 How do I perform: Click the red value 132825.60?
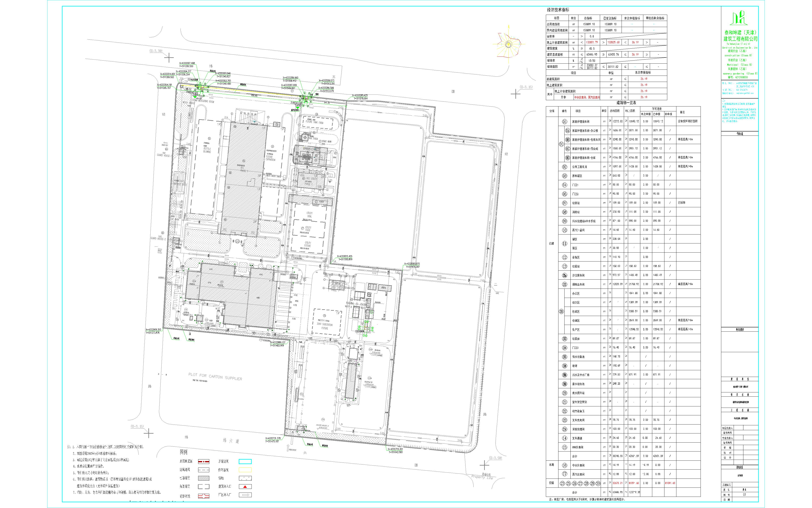pos(613,42)
